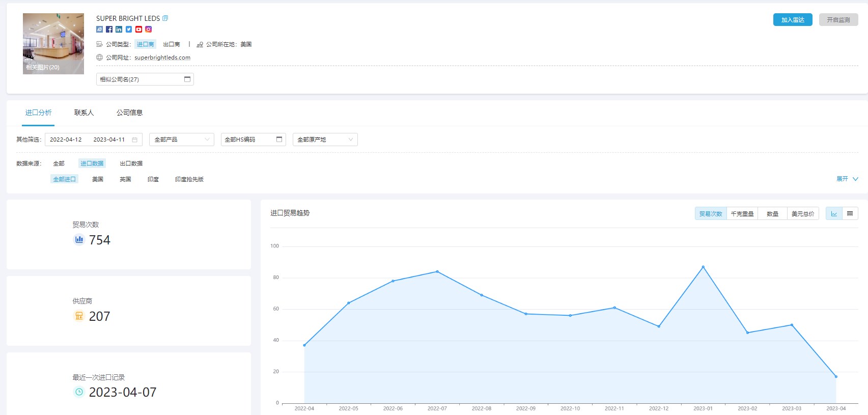Copy the SUPER BRIGHT LEDS company name
868x415 pixels.
pyautogui.click(x=165, y=18)
